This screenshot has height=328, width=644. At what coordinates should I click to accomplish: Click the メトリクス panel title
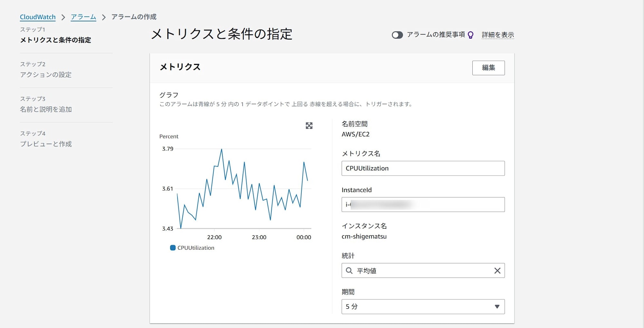pyautogui.click(x=180, y=67)
